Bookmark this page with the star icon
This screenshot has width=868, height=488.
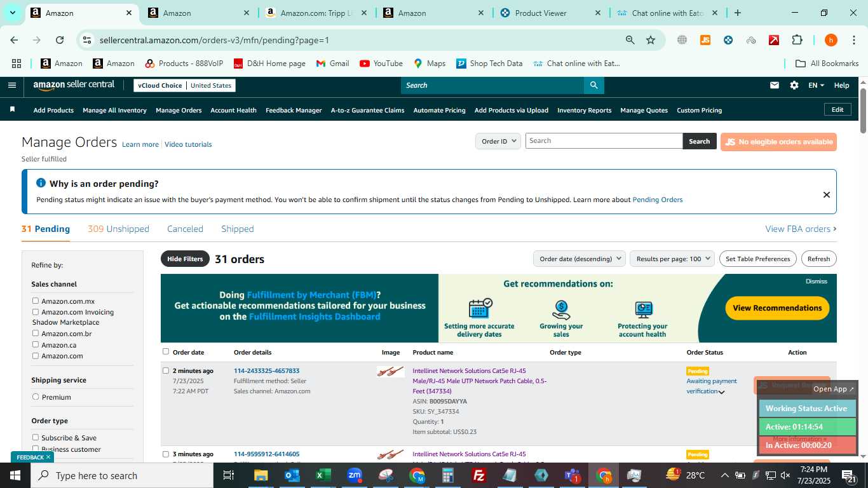point(651,40)
